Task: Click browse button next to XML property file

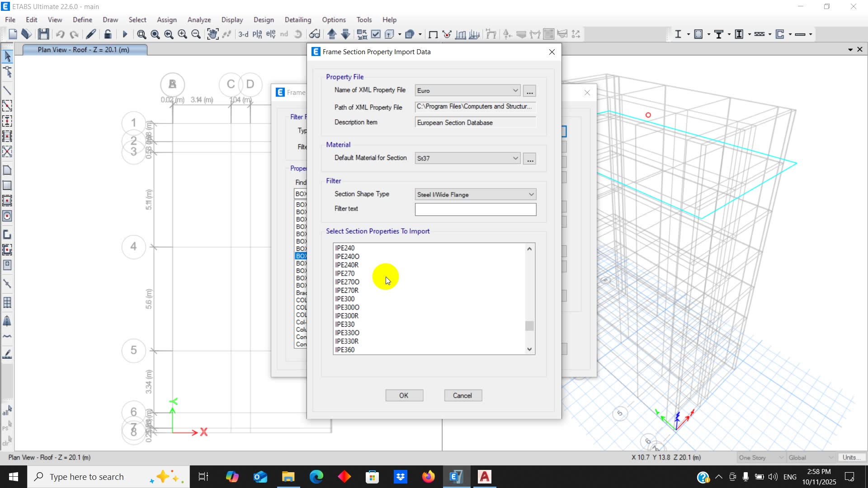Action: (x=529, y=91)
